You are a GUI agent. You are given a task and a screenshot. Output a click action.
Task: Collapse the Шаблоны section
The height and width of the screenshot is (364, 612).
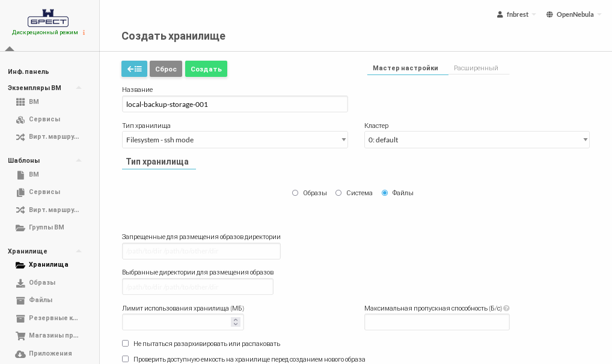78,160
